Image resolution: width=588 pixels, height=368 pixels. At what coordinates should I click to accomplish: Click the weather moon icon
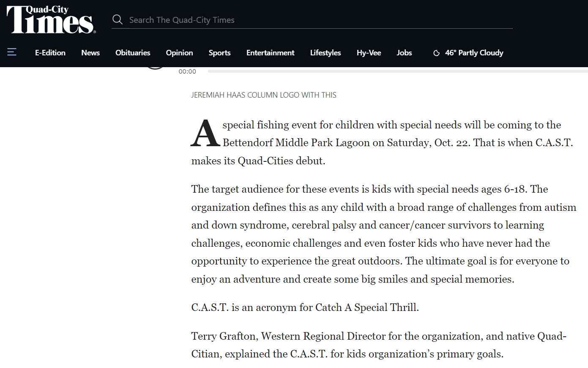click(437, 53)
